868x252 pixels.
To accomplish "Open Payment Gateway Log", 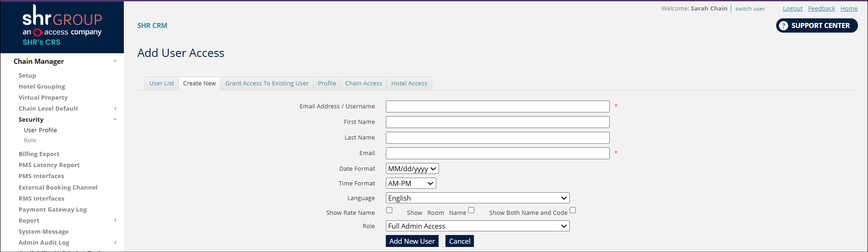I will click(x=52, y=209).
